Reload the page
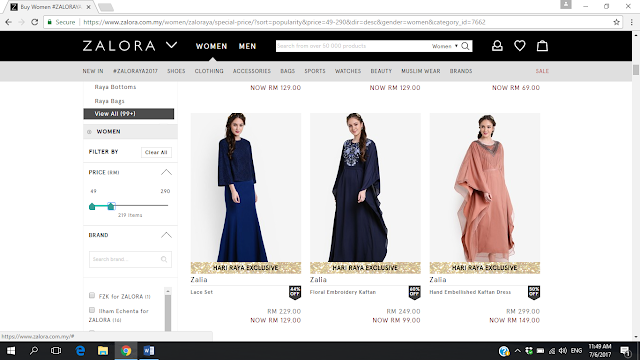 click(35, 22)
